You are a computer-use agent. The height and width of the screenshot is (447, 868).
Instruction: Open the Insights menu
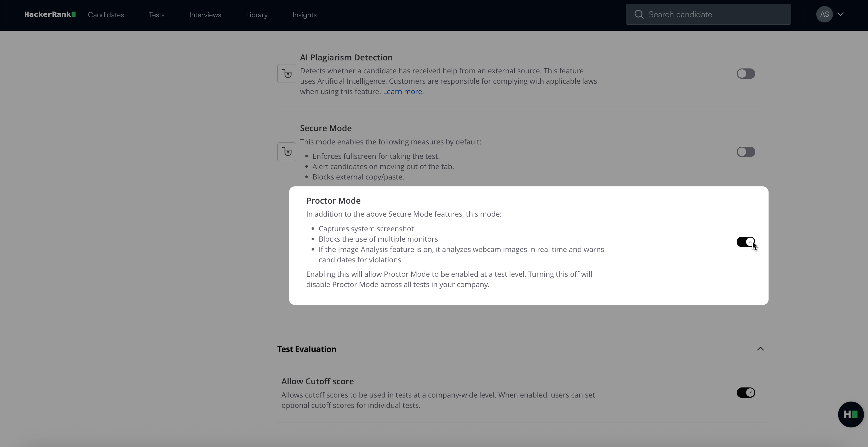304,14
